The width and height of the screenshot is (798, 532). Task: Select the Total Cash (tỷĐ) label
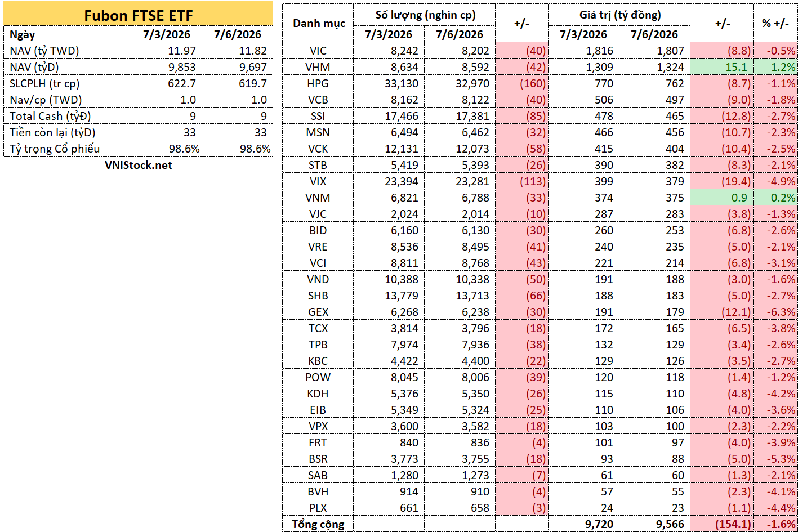click(68, 116)
